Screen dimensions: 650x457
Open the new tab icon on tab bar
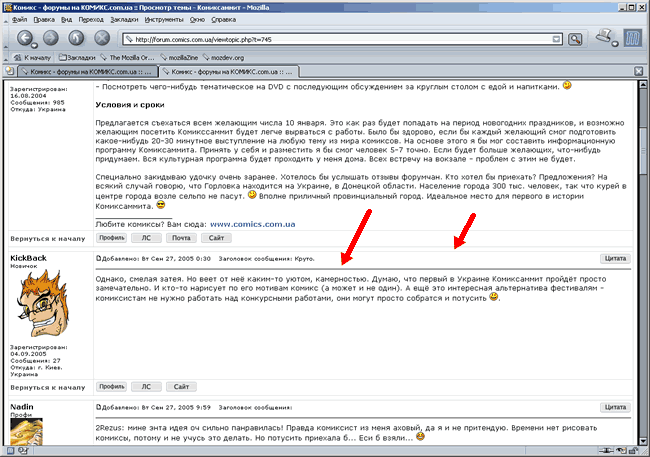[x=9, y=73]
